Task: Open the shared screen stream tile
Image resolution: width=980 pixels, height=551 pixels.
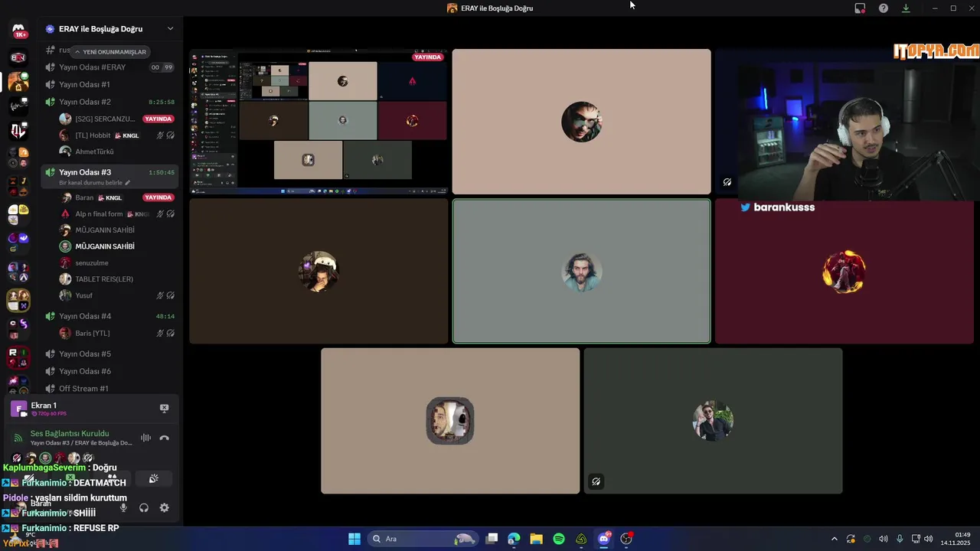Action: pos(318,122)
